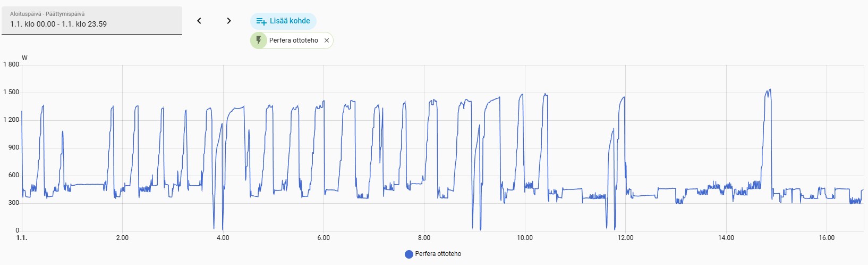The height and width of the screenshot is (265, 868).
Task: Open the Aloituspäivä - Päättymispäivä date range field
Action: (x=92, y=21)
